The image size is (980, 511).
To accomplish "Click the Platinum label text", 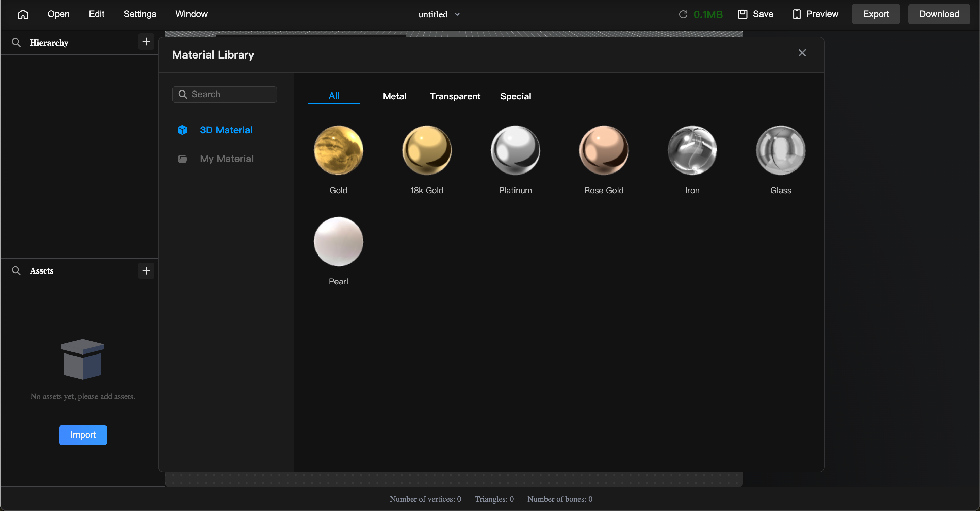I will pos(516,190).
